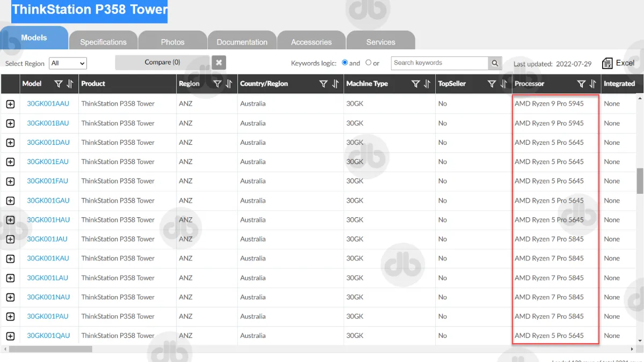Filter the Country/Region column
Image resolution: width=644 pixels, height=362 pixels.
(323, 84)
